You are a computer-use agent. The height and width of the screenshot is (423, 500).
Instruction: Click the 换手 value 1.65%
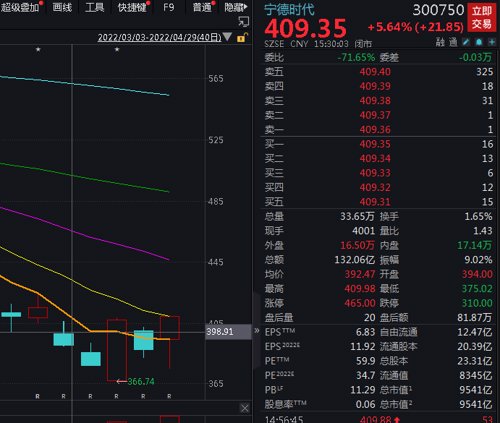tap(479, 216)
